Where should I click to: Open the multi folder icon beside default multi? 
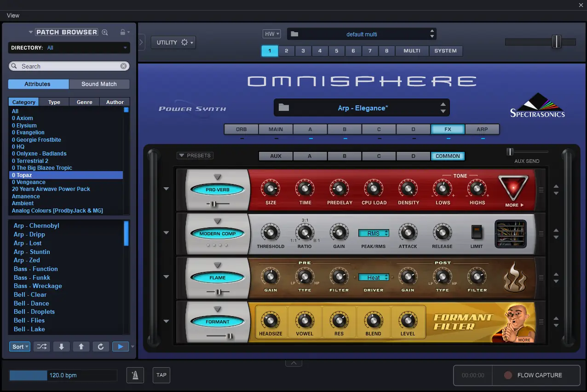(295, 34)
